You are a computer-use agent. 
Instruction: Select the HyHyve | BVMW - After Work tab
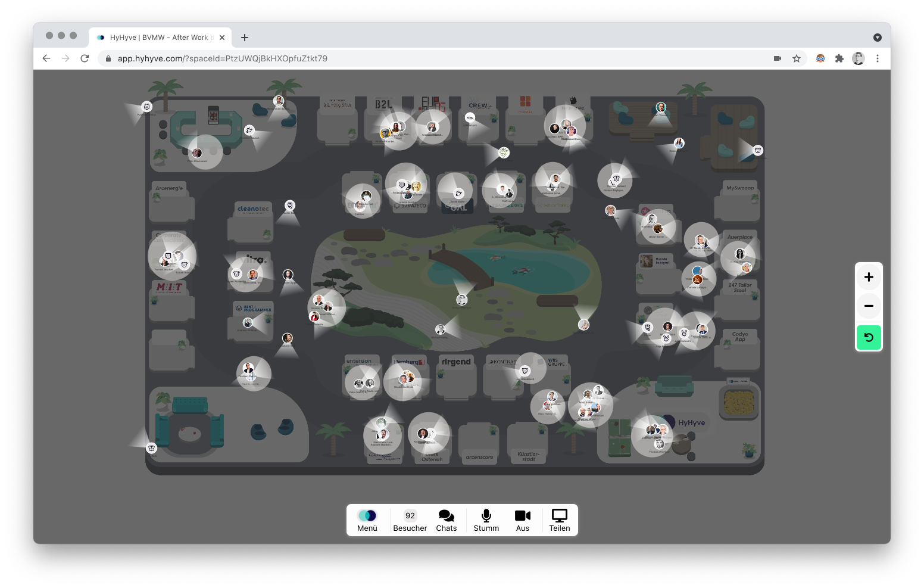(x=161, y=38)
